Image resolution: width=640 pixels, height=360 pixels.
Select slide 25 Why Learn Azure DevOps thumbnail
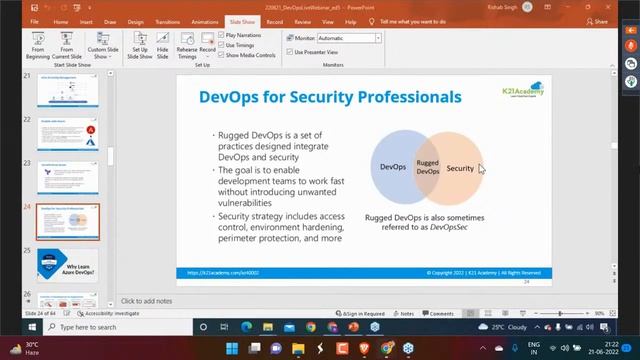coord(68,265)
